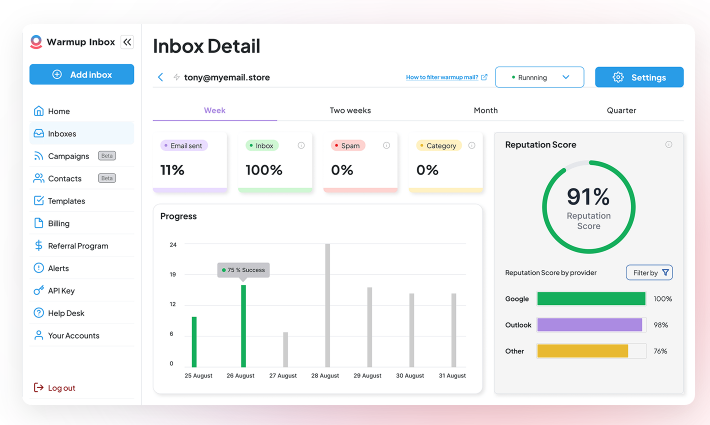Click the Your Accounts person icon
The height and width of the screenshot is (425, 710).
[39, 335]
